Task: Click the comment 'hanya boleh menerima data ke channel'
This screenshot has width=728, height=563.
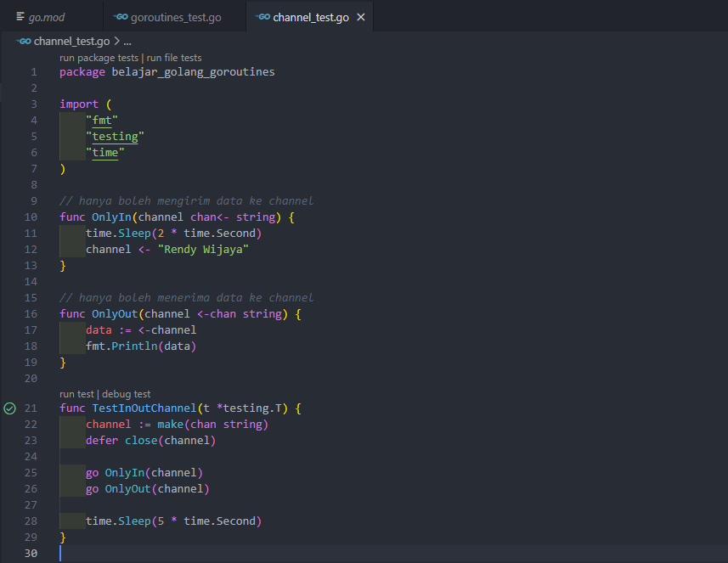Action: 186,298
